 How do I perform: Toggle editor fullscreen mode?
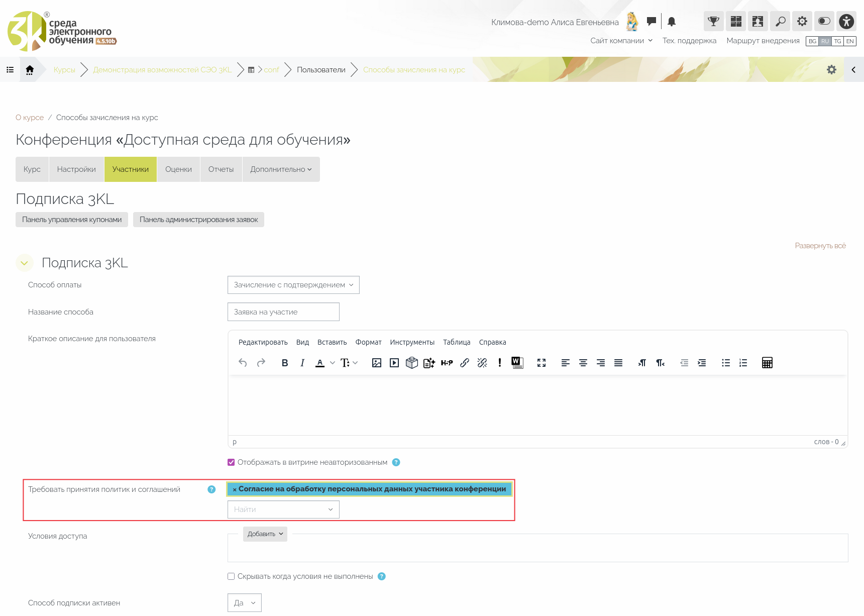point(542,363)
